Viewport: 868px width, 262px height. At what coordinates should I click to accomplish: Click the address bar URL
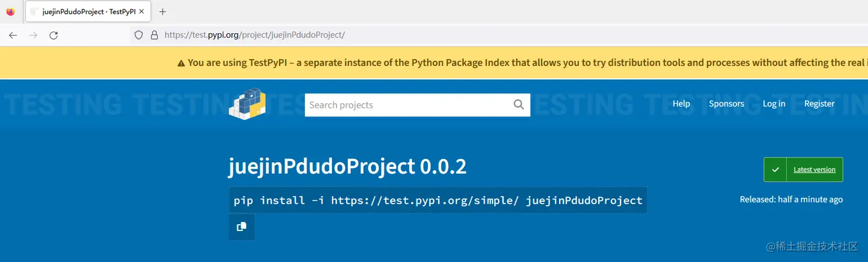pyautogui.click(x=254, y=35)
